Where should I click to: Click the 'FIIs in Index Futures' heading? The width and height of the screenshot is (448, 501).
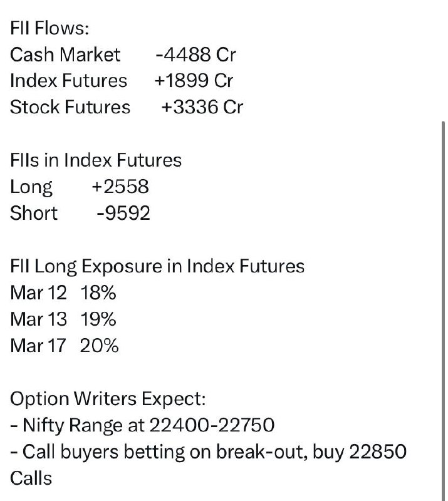[x=96, y=160]
